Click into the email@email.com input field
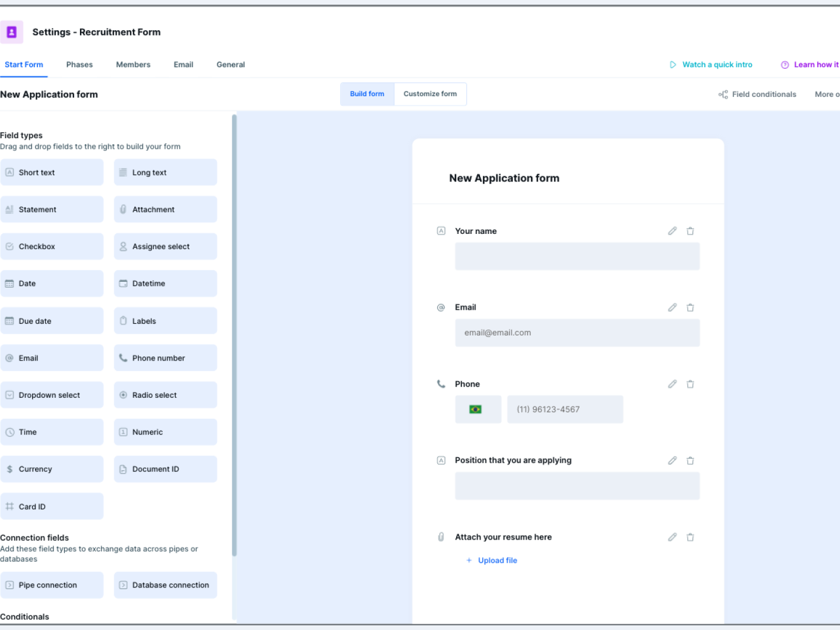This screenshot has width=840, height=630. [x=577, y=333]
